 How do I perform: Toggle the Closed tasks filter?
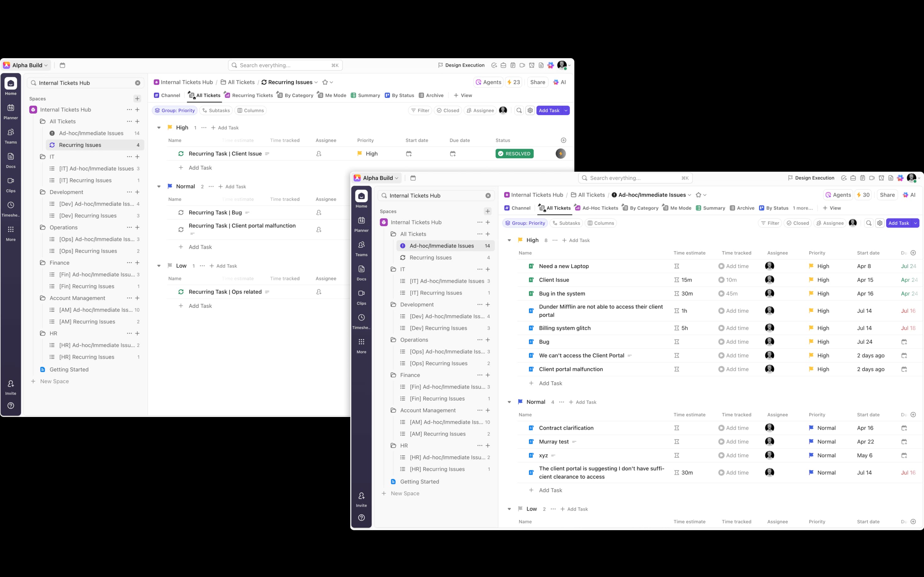click(x=797, y=223)
